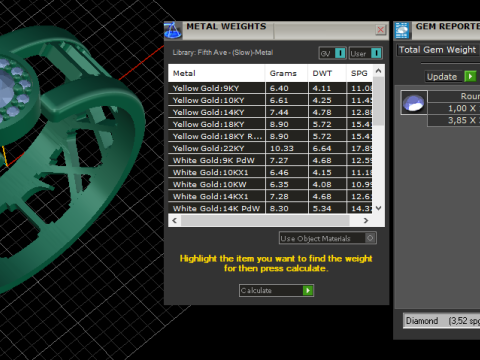Click the 5.34 DWT cell
Screen dimensions: 480x360
pyautogui.click(x=327, y=208)
